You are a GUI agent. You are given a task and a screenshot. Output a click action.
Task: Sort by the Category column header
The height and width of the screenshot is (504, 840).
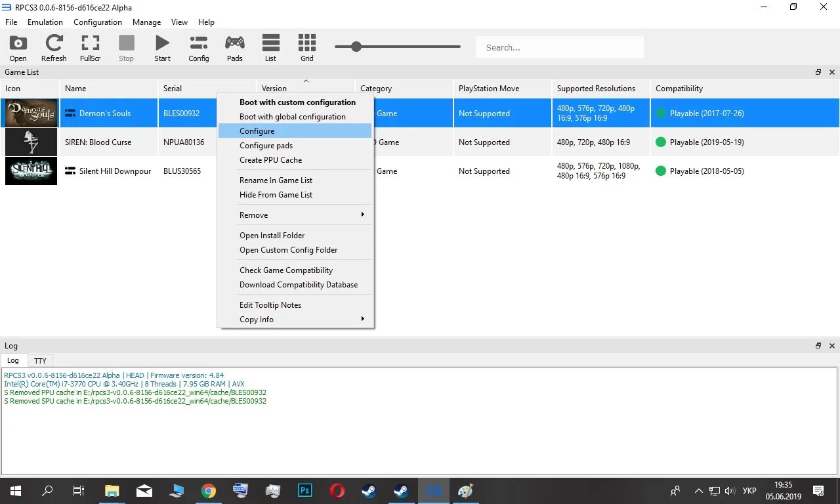point(404,89)
